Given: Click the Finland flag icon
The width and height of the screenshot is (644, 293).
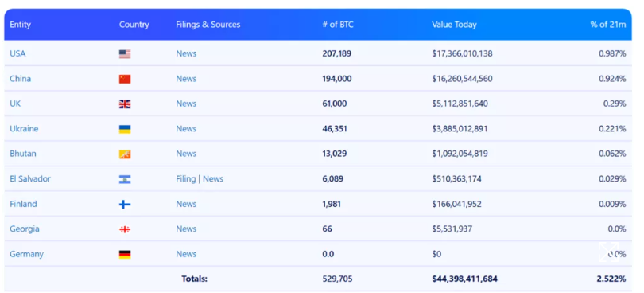Looking at the screenshot, I should tap(125, 205).
